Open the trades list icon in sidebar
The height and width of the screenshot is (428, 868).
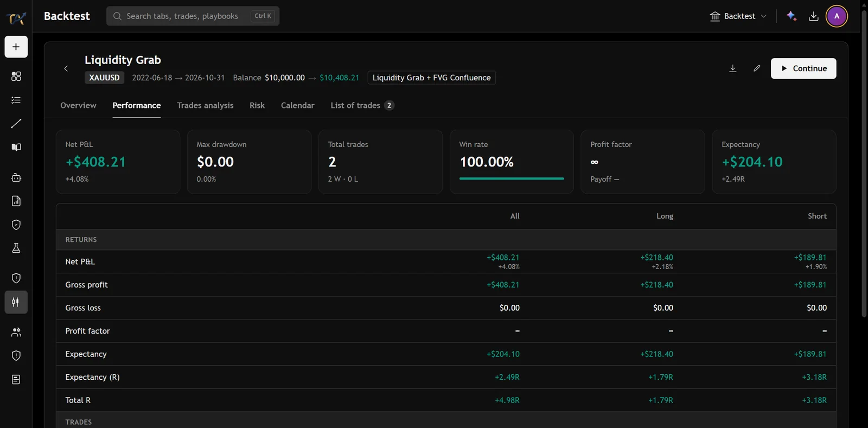tap(16, 100)
